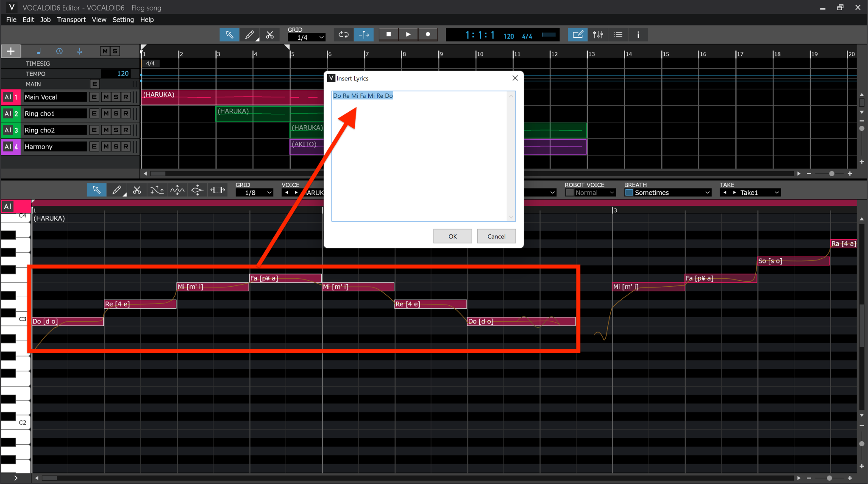The height and width of the screenshot is (484, 868).
Task: Adjust the arrangement zoom slider
Action: (831, 174)
